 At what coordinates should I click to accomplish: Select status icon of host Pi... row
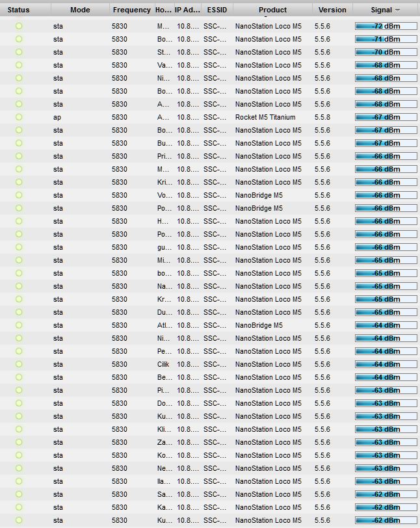tap(19, 390)
